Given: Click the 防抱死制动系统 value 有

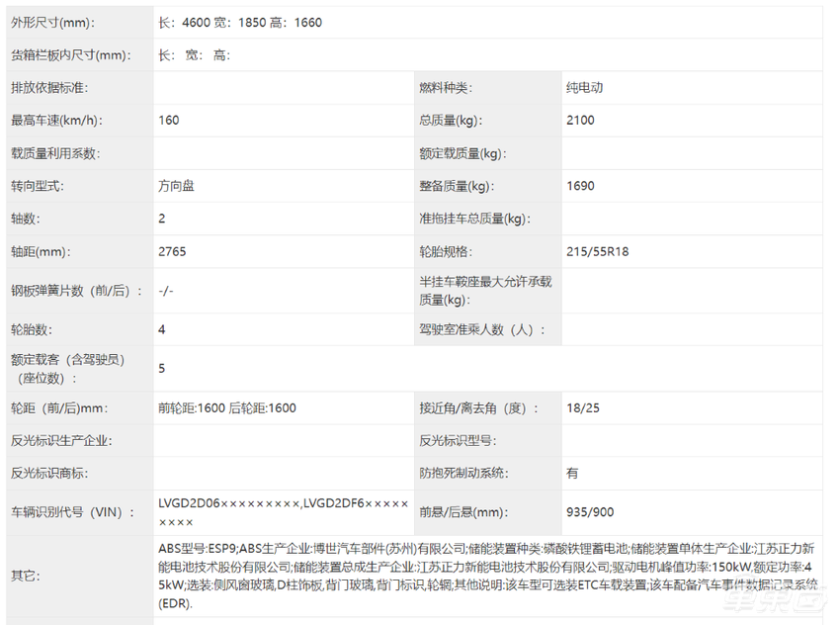Looking at the screenshot, I should tap(571, 473).
